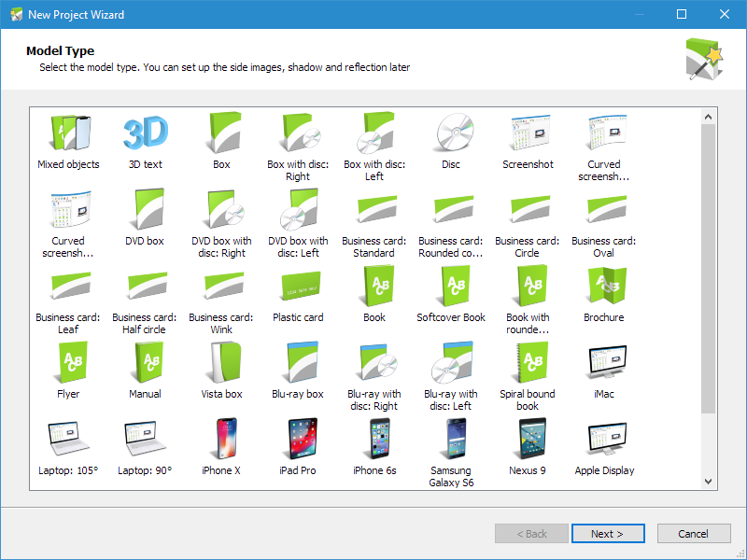This screenshot has width=747, height=560.
Task: Pick the DVD box model
Action: click(x=145, y=218)
